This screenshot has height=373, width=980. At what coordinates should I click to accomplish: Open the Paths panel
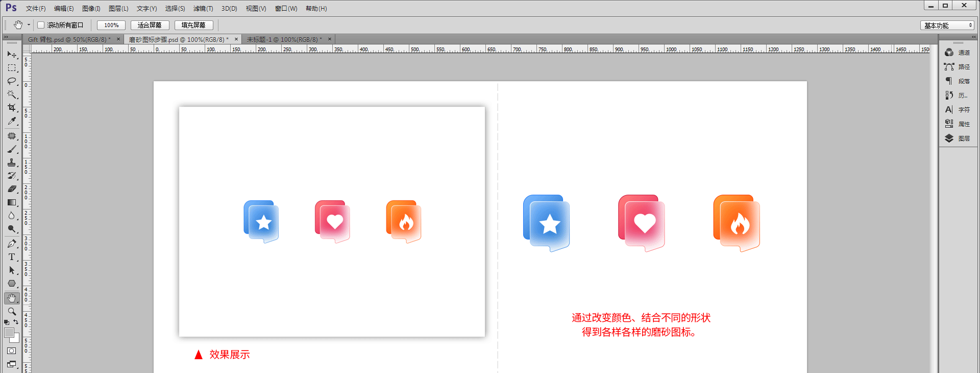pos(958,67)
